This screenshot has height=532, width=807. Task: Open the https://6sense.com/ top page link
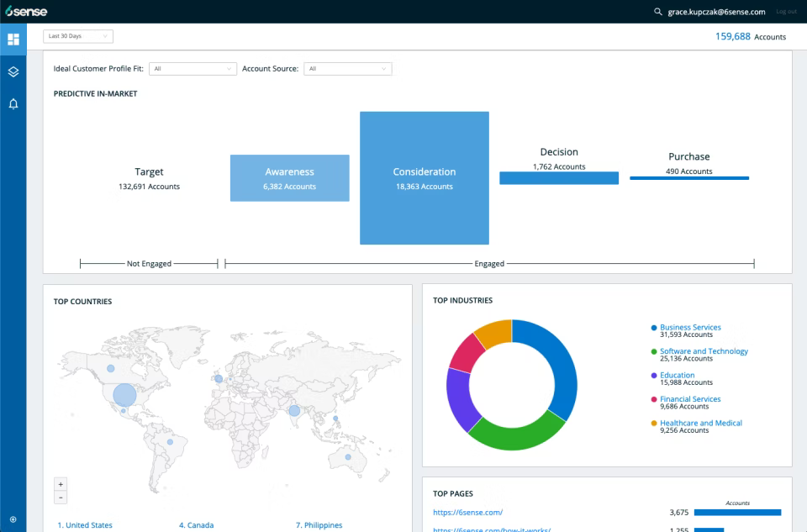pyautogui.click(x=468, y=512)
